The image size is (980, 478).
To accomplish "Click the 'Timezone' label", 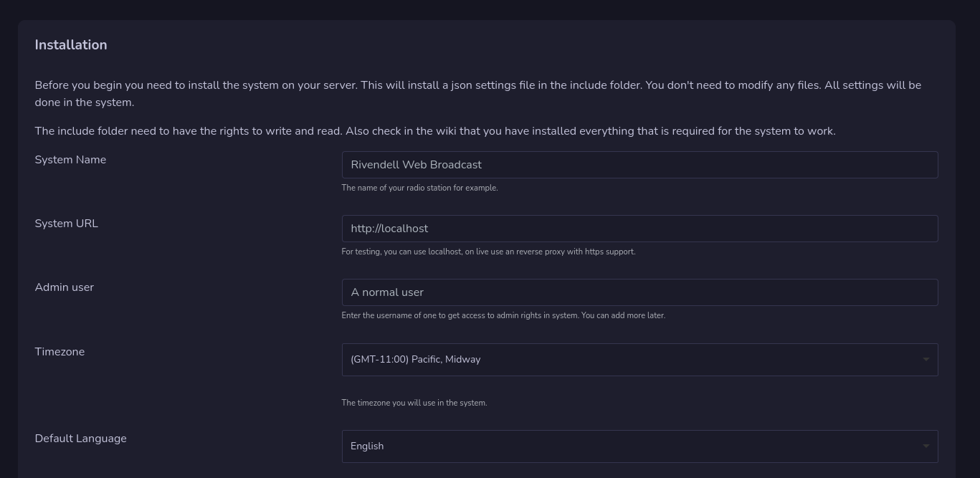I will 60,352.
